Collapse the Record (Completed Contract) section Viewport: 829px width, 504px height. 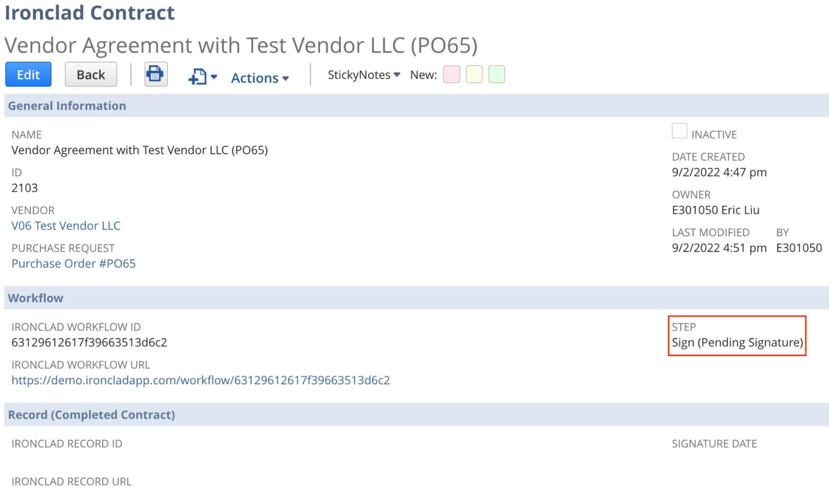pyautogui.click(x=92, y=414)
